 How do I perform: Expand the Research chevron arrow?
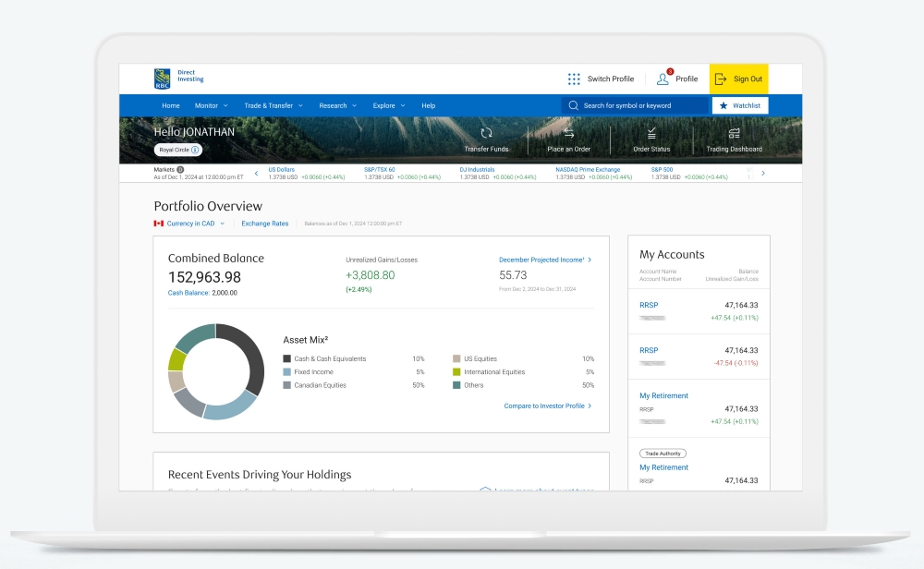tap(354, 105)
